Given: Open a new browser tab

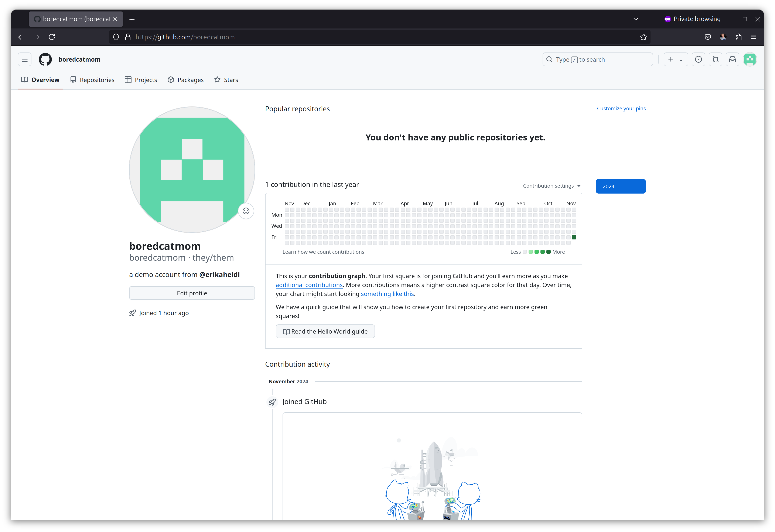Looking at the screenshot, I should coord(132,19).
